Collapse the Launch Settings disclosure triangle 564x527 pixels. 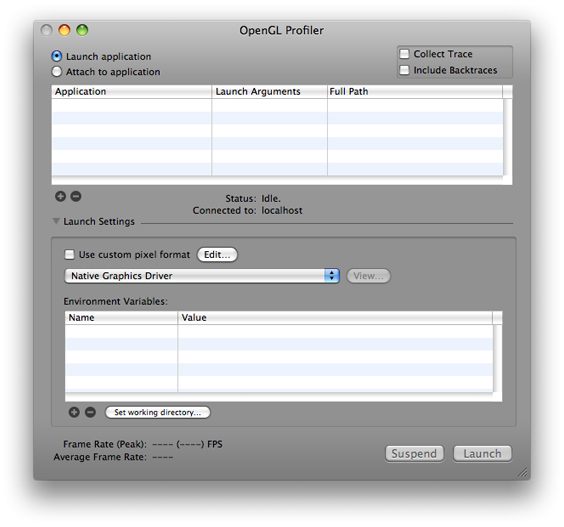coord(56,221)
